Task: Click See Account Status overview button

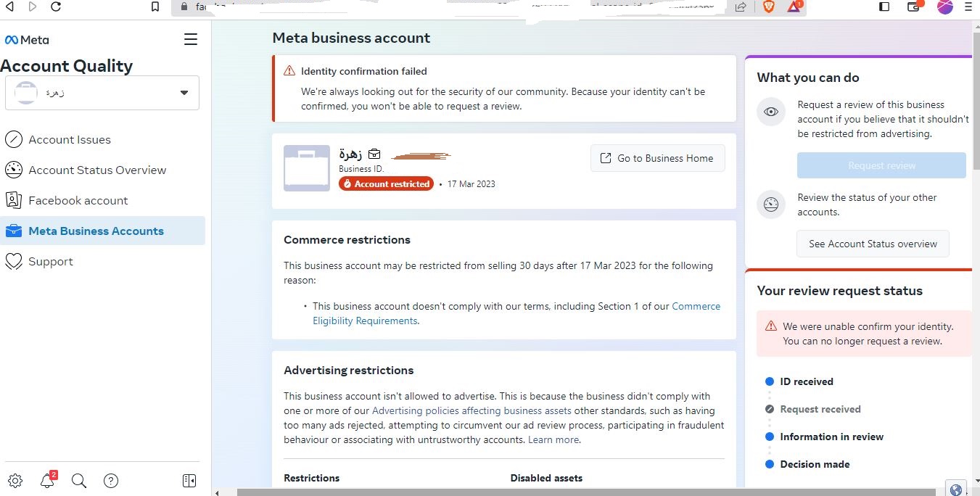Action: (873, 244)
